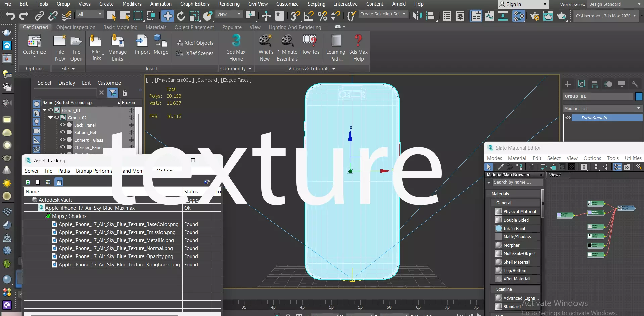Activate the Select and Move tool
Image resolution: width=644 pixels, height=316 pixels.
167,16
